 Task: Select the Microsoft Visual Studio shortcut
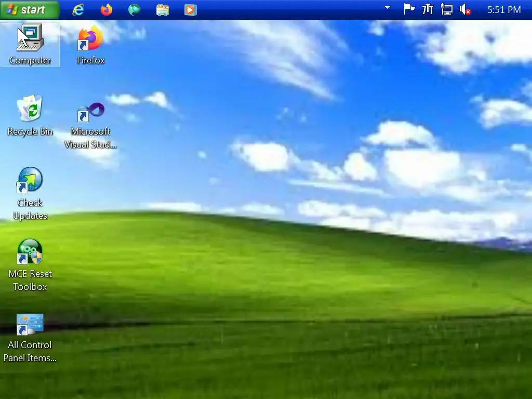click(90, 126)
